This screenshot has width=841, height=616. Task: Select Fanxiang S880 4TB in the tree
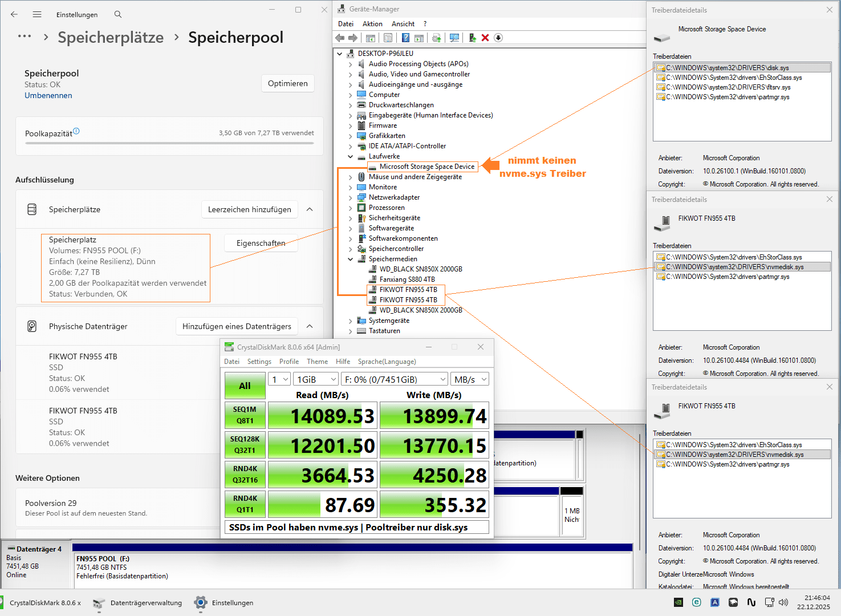tap(407, 279)
